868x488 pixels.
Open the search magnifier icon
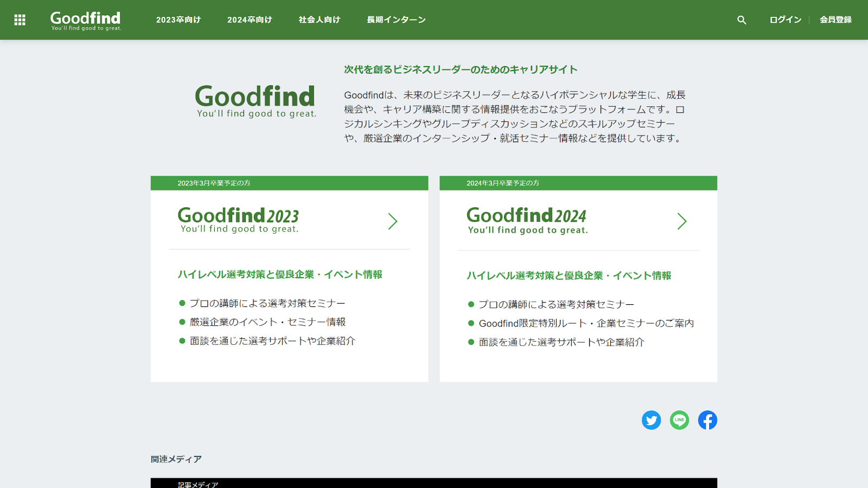coord(742,20)
